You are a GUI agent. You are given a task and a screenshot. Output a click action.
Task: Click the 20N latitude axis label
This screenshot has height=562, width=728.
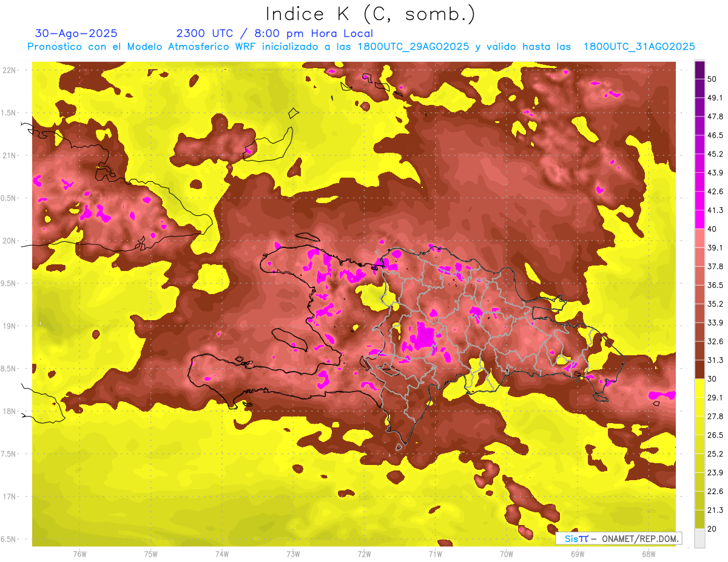tap(10, 241)
